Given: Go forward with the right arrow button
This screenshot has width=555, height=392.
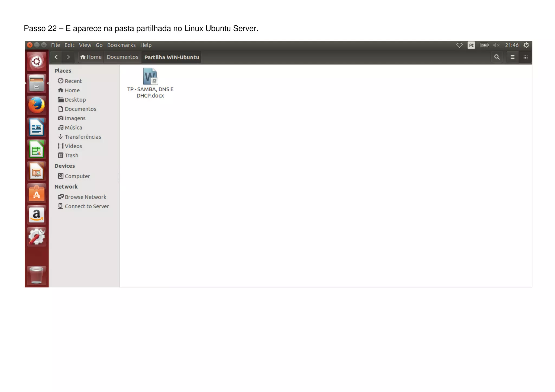Looking at the screenshot, I should pyautogui.click(x=68, y=57).
